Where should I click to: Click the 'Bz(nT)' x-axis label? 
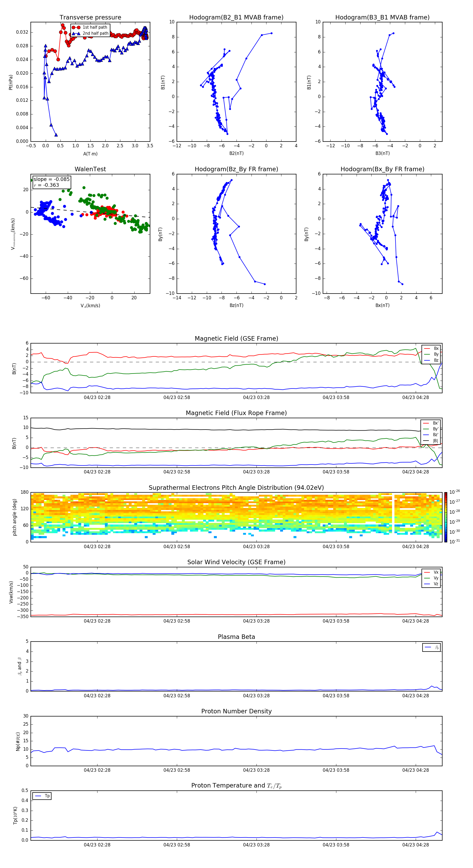(x=236, y=305)
